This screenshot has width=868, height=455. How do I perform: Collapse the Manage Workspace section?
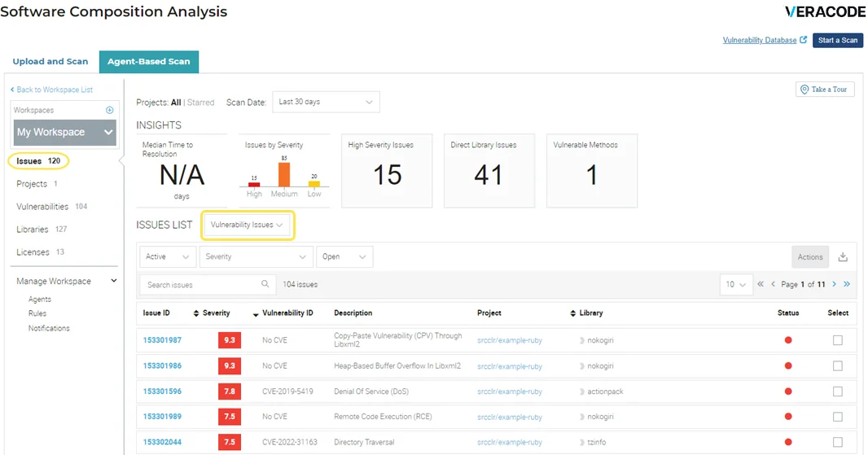coord(113,281)
